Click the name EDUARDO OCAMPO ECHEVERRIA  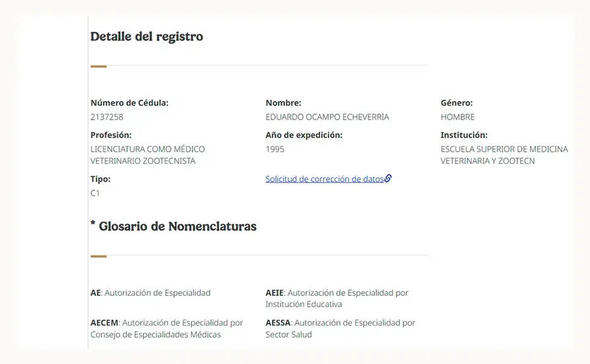click(x=327, y=117)
